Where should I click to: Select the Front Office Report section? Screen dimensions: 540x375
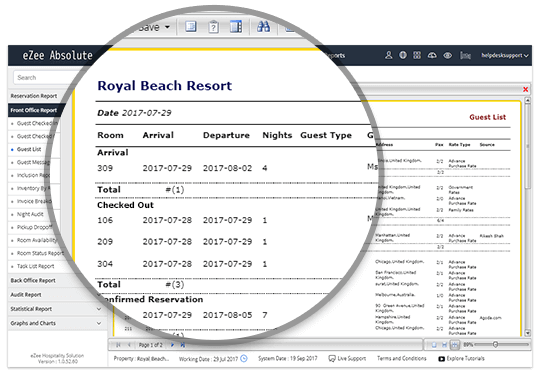pos(34,110)
